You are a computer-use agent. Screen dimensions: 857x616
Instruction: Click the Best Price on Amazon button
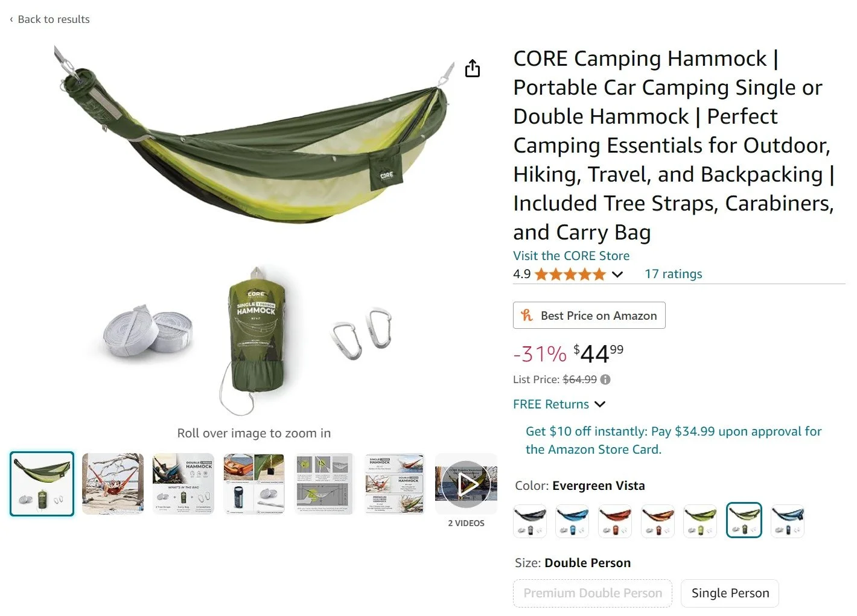[x=589, y=315]
